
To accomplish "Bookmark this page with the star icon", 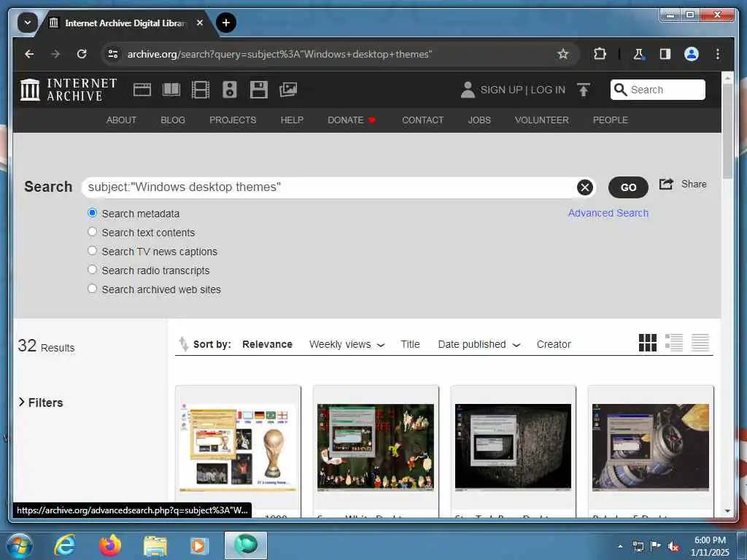I will tap(562, 54).
